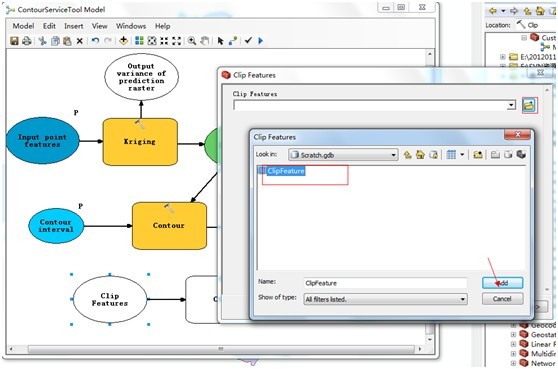Open the browse folder icon beside Clip Features field

click(x=529, y=105)
